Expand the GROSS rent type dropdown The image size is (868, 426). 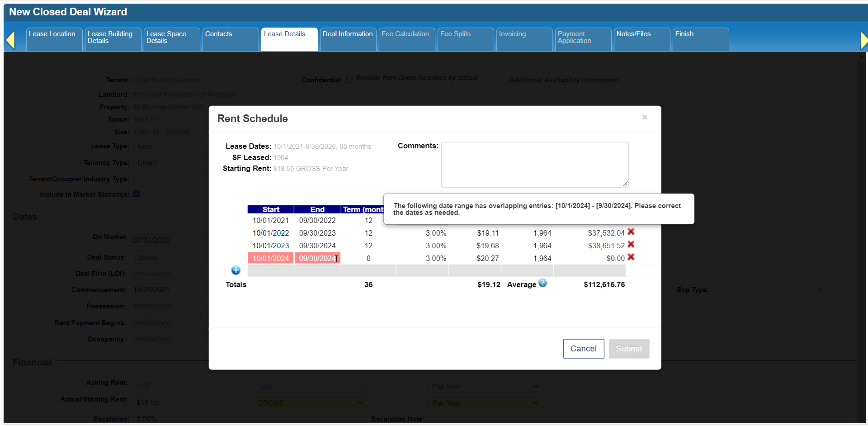pos(310,403)
